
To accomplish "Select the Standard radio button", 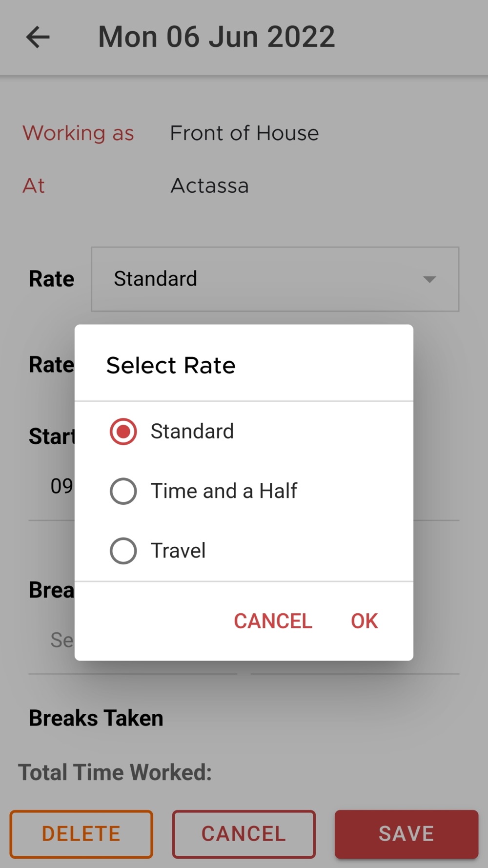I will click(x=123, y=432).
